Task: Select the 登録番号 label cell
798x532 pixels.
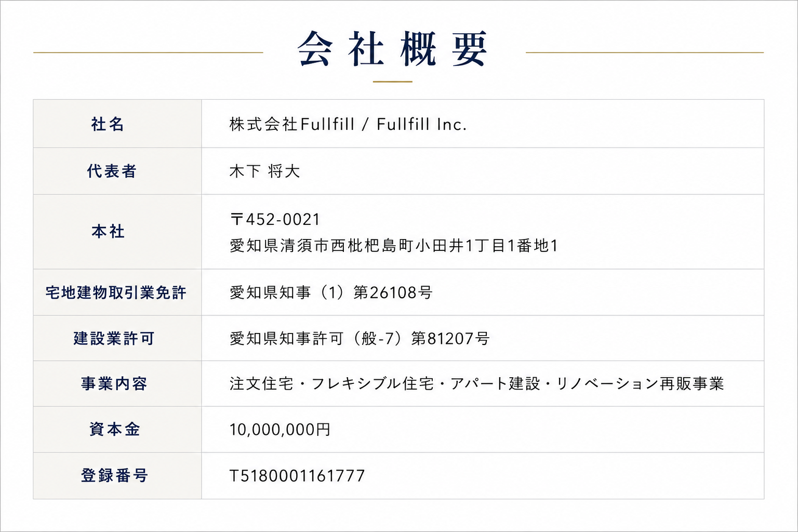Action: (117, 475)
